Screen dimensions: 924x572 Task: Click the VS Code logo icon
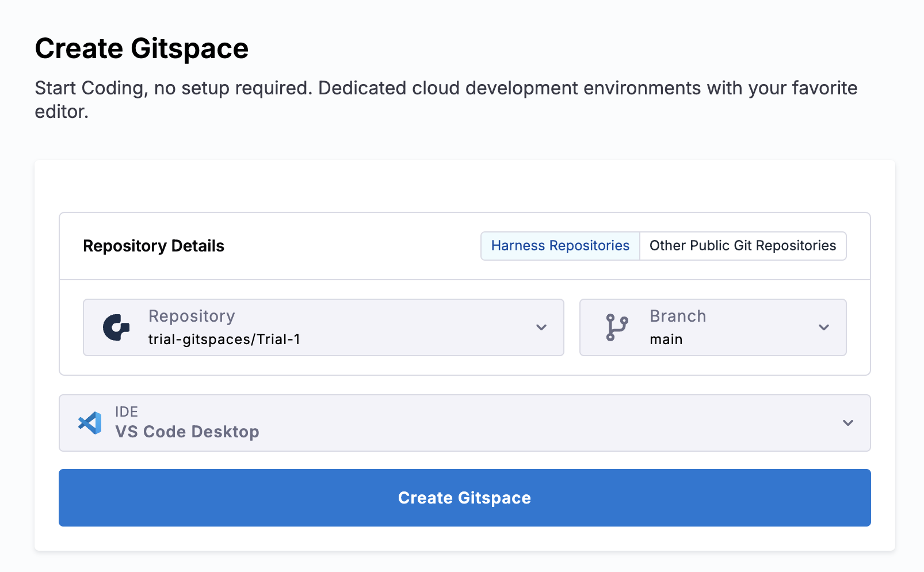pyautogui.click(x=90, y=423)
